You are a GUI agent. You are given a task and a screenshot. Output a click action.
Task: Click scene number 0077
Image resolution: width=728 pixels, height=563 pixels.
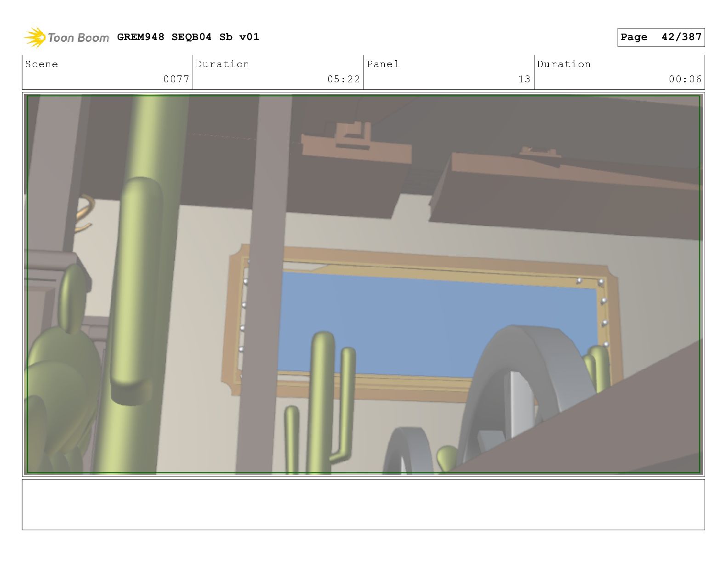(176, 79)
